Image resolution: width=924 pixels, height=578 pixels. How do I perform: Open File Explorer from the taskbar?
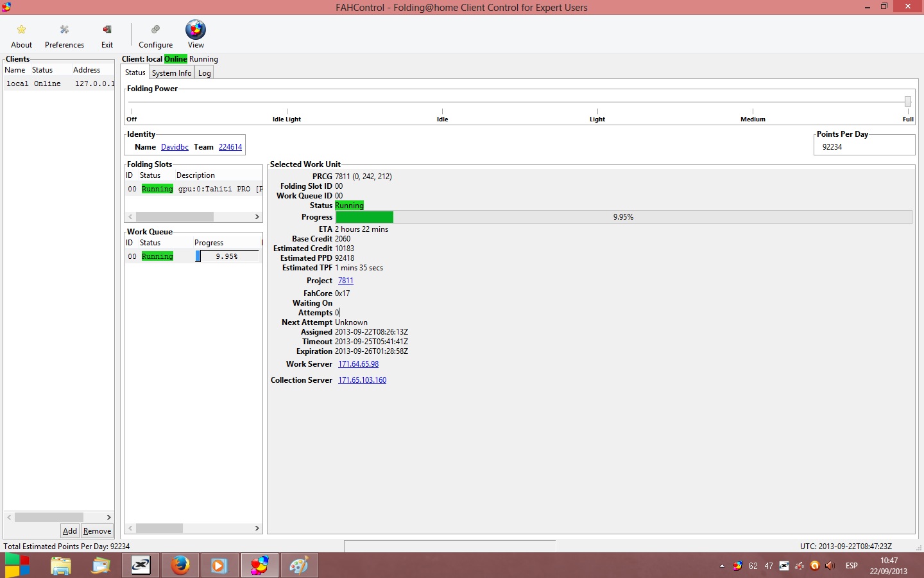pyautogui.click(x=60, y=566)
